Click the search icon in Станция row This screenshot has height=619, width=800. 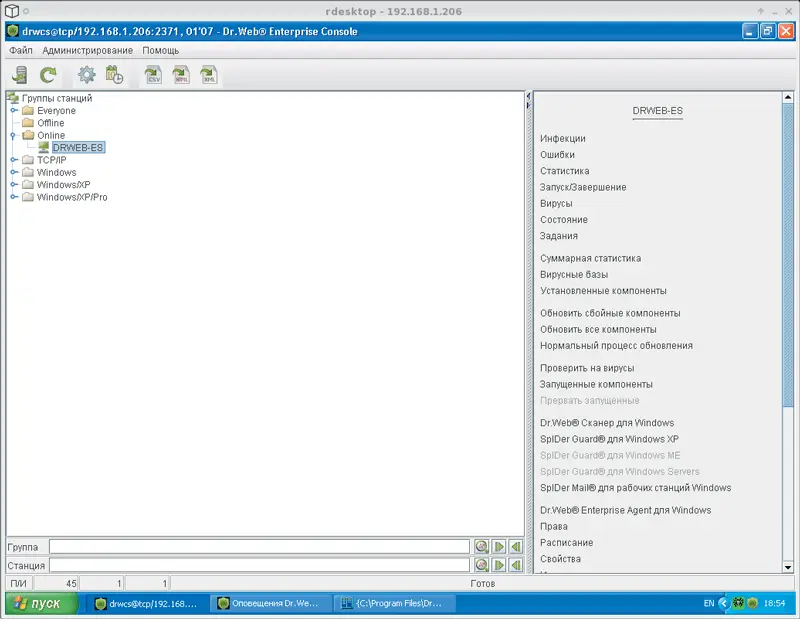point(482,565)
